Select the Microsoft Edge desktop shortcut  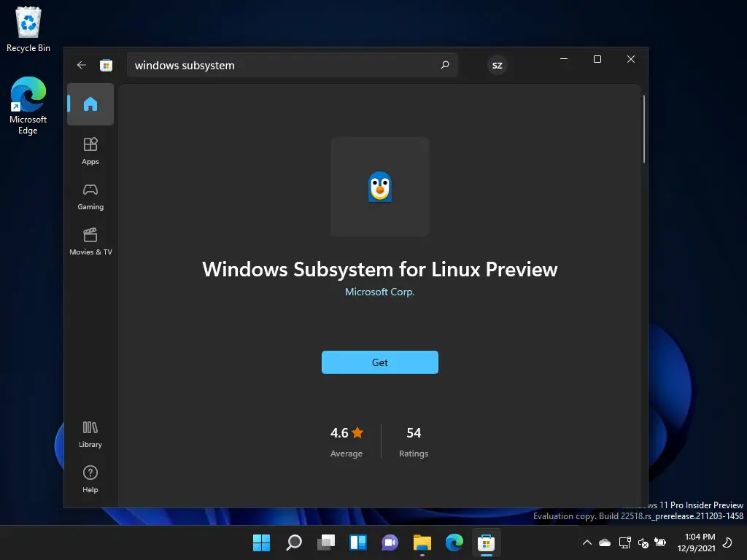coord(28,106)
